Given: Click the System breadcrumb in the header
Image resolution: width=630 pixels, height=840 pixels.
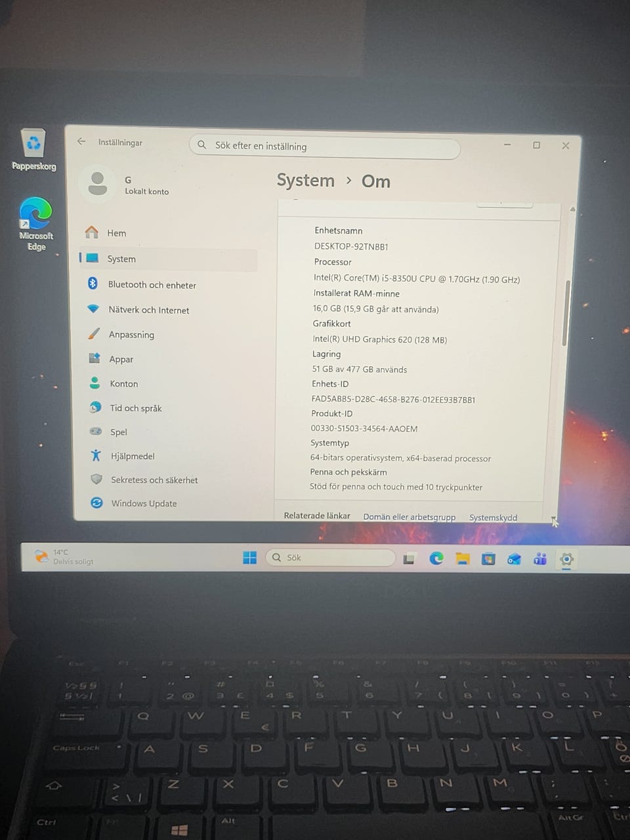Looking at the screenshot, I should [305, 180].
